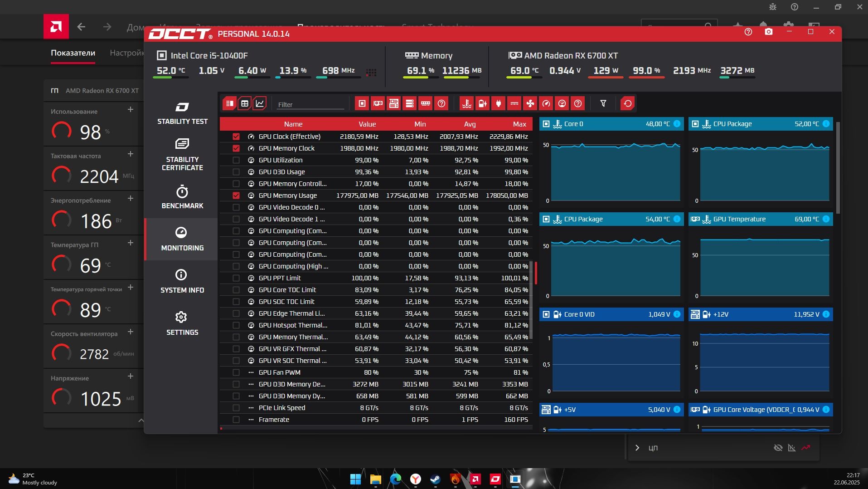Switch to list-only view in the OCCT toolbar
Screen dimensions: 868x489
[x=230, y=103]
